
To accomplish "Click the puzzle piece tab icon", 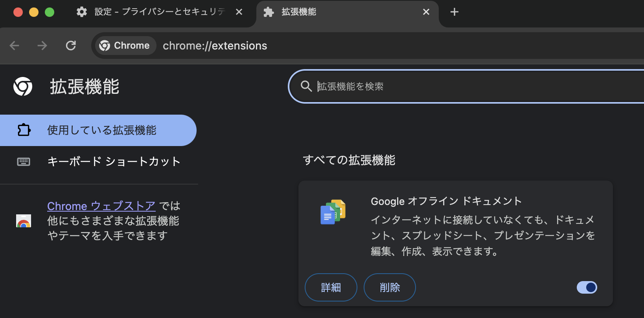I will [x=269, y=12].
